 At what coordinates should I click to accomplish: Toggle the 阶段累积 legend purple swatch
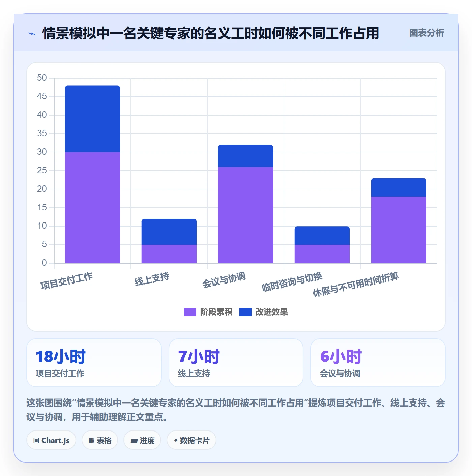(190, 312)
